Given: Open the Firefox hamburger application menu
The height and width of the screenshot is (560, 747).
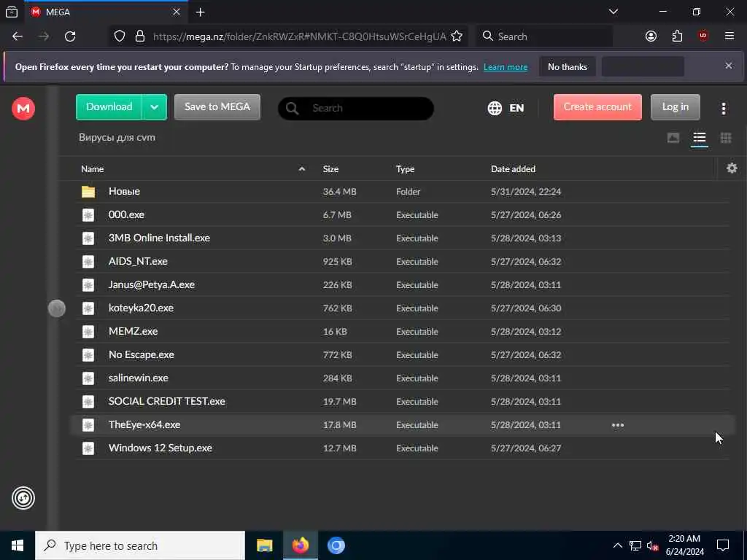Looking at the screenshot, I should (x=729, y=36).
